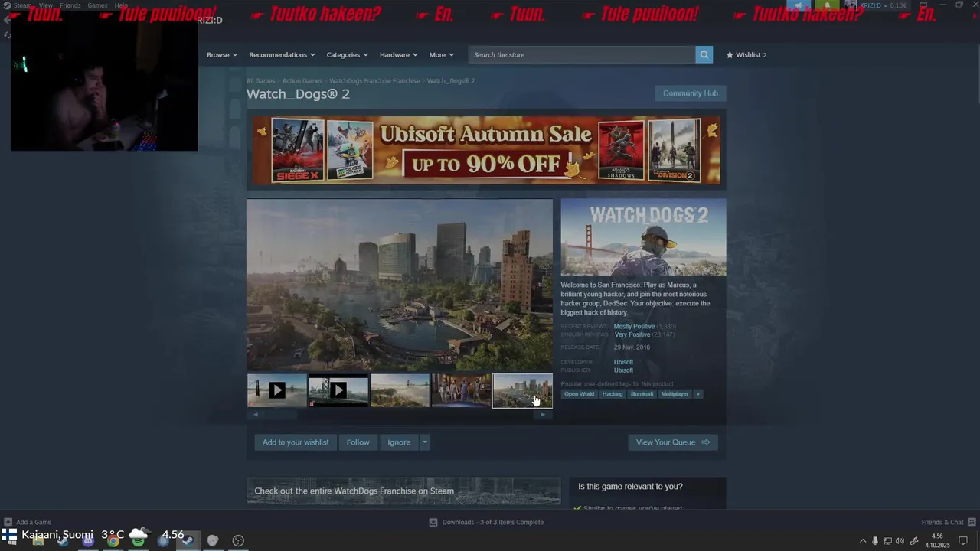Go to All Games breadcrumb

point(260,81)
